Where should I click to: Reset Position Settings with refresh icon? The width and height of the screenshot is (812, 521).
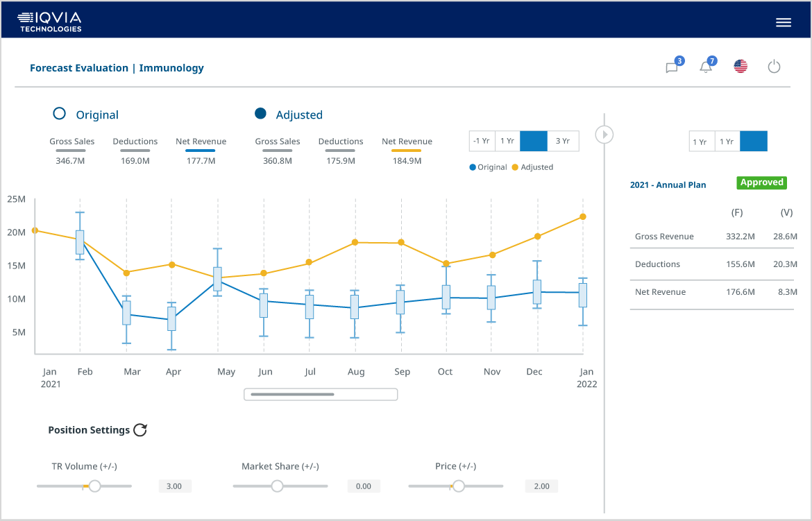(x=140, y=430)
